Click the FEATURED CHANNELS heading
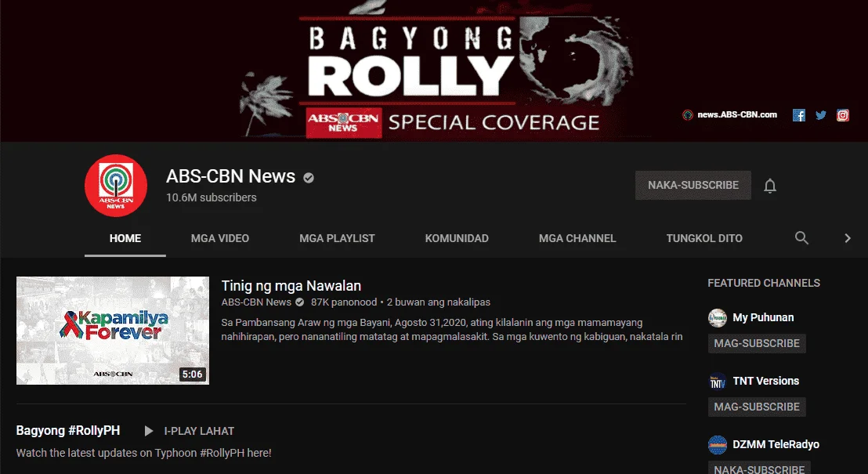Screen dimensions: 868x474 [764, 283]
